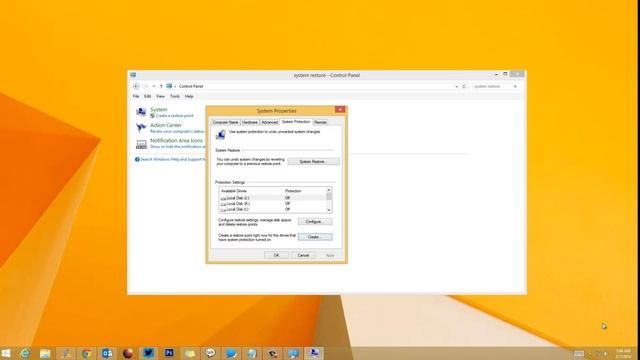This screenshot has height=360, width=640.
Task: Click the drive list scrollbar thumb
Action: [x=329, y=197]
